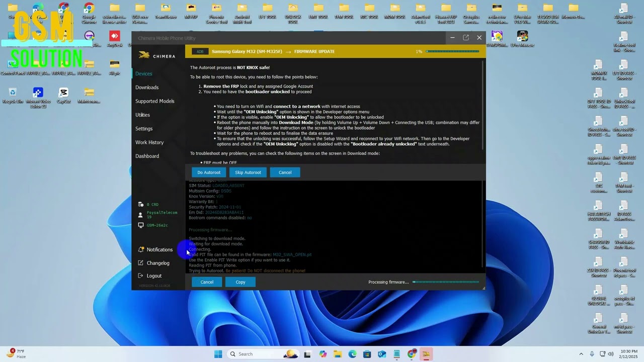Open Recycle Bin
This screenshot has width=644, height=362.
pyautogui.click(x=13, y=96)
